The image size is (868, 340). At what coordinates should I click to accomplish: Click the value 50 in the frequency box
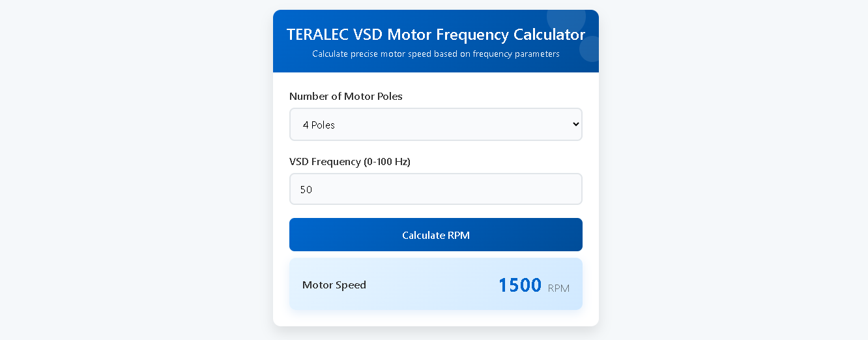click(x=306, y=190)
